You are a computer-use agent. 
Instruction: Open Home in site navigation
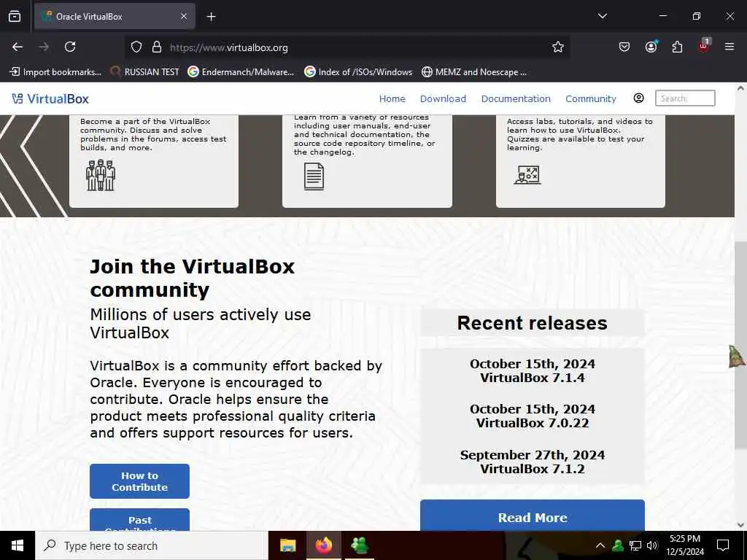(392, 98)
